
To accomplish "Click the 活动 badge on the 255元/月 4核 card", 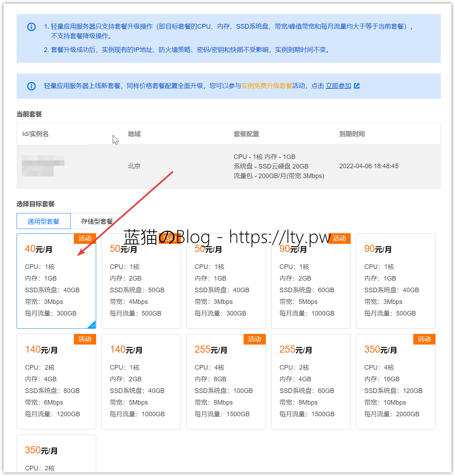I will tap(255, 339).
